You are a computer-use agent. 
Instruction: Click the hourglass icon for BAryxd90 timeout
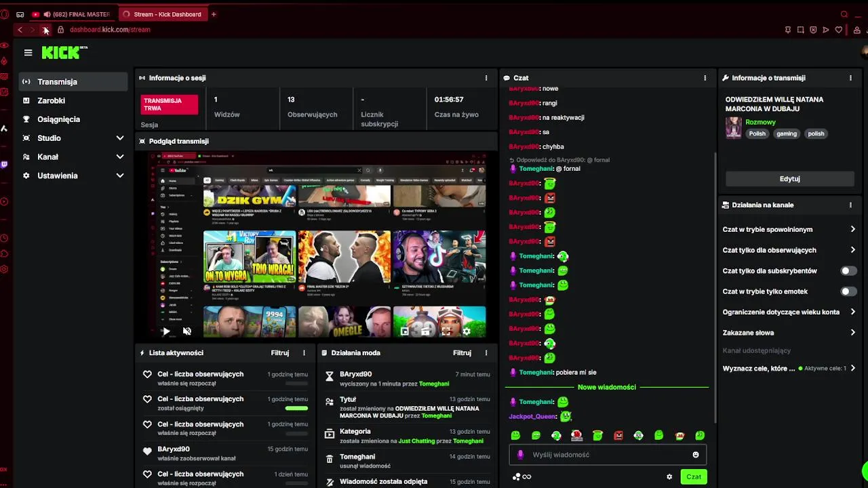coord(330,376)
